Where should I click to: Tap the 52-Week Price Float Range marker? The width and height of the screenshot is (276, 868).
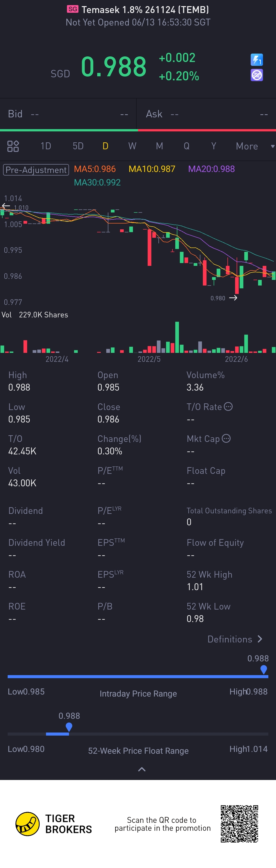[x=69, y=727]
